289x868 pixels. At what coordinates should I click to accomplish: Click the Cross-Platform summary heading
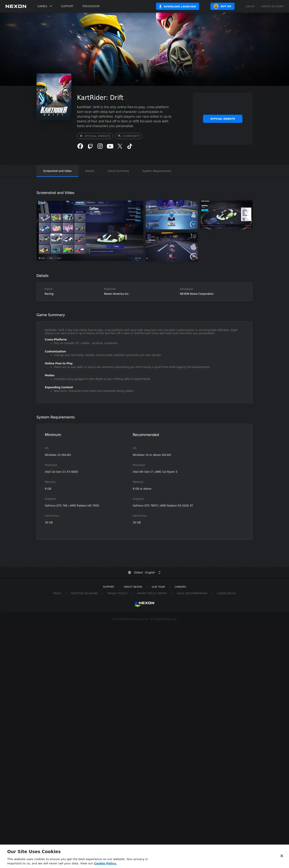click(56, 339)
